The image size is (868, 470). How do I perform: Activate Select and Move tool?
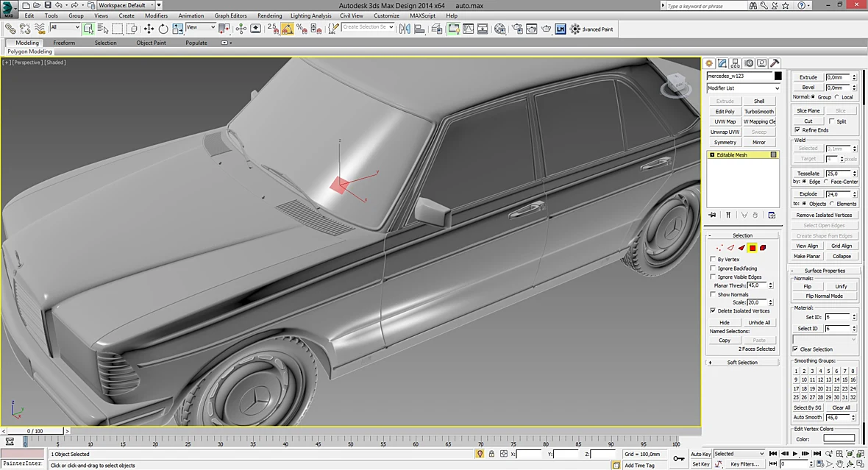[149, 29]
